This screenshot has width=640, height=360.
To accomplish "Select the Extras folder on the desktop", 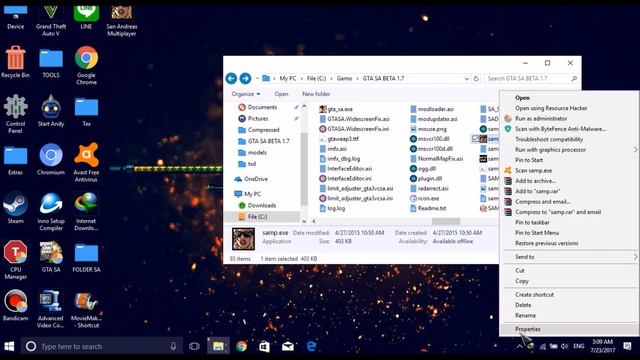I will (16, 161).
